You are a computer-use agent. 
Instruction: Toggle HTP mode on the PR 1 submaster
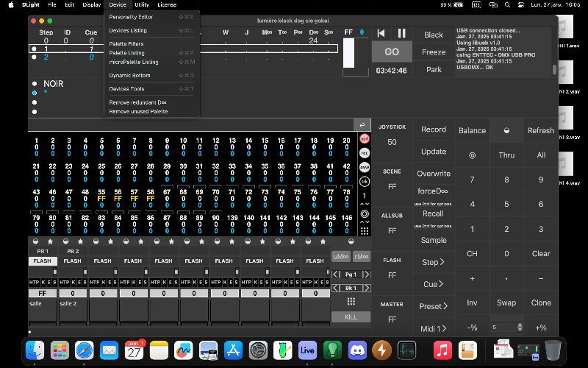33,283
